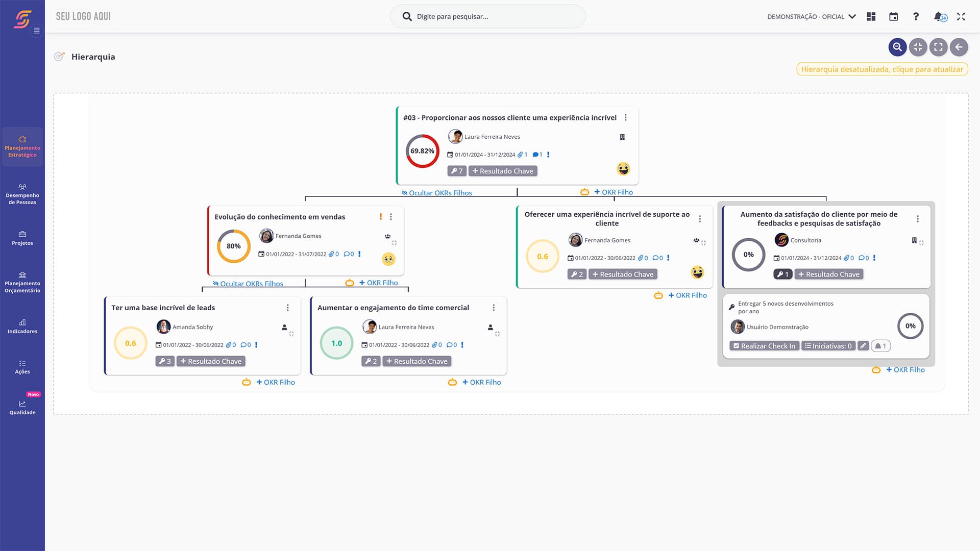
Task: Click the 69.82% circular progress indicator
Action: pyautogui.click(x=422, y=151)
